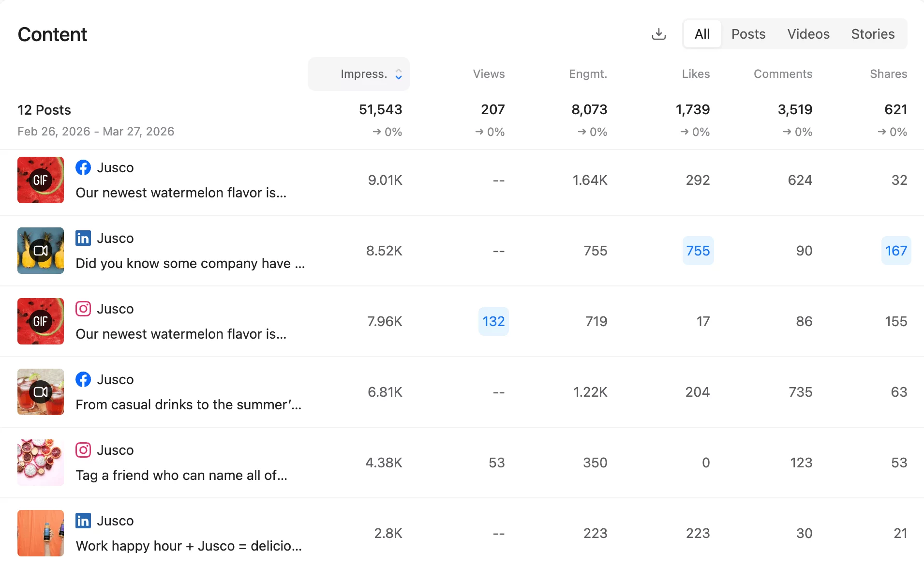Open 'Tag a friend who can name all of' post
The height and width of the screenshot is (568, 924).
click(x=181, y=476)
